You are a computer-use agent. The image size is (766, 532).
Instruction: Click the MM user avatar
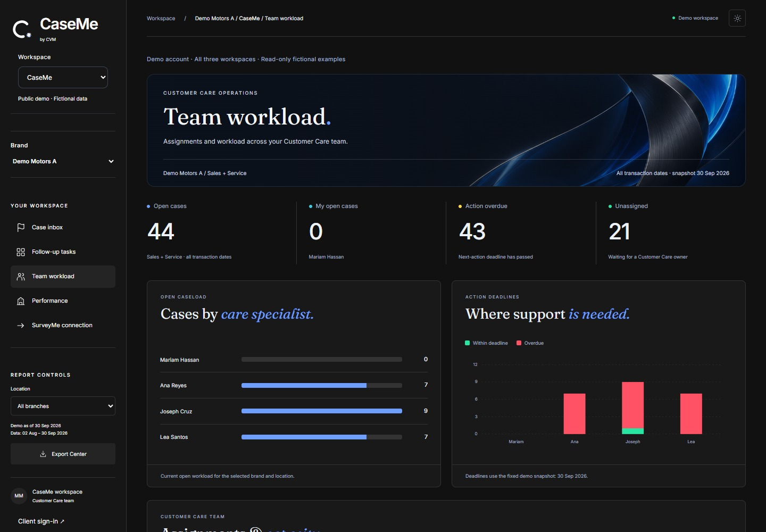tap(19, 496)
